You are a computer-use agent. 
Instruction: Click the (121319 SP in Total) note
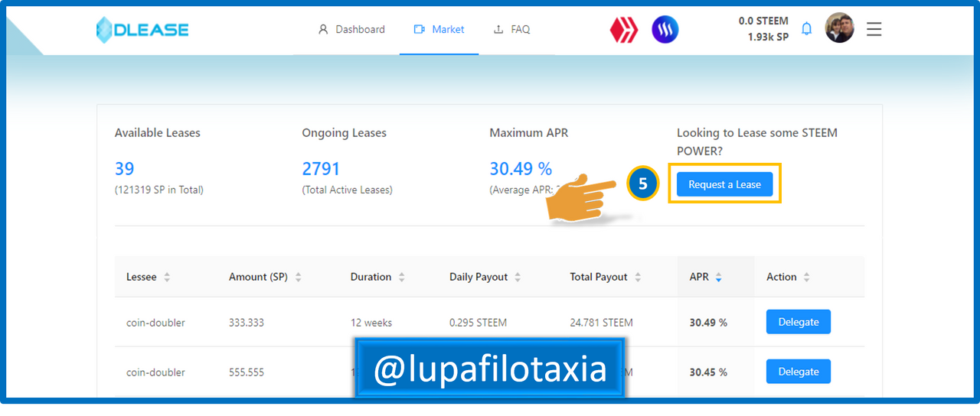(159, 190)
